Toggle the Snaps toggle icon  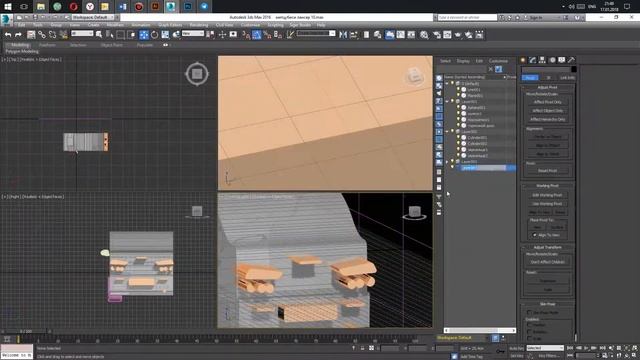pyautogui.click(x=246, y=35)
